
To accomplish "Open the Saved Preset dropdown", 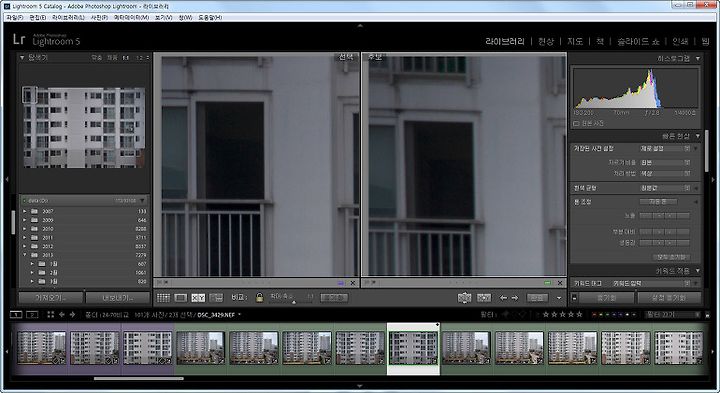I will (x=665, y=149).
